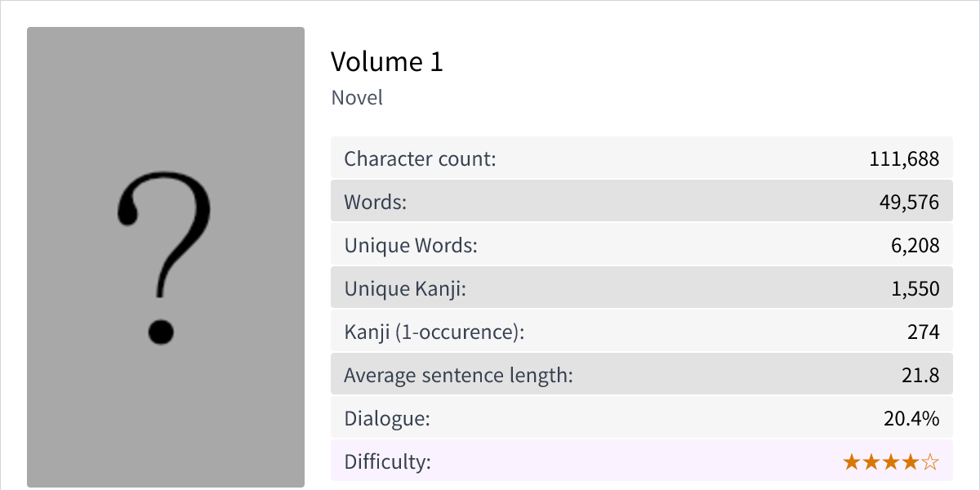Screen dimensions: 980x490
Task: Click the 274 kanji value
Action: (x=923, y=332)
